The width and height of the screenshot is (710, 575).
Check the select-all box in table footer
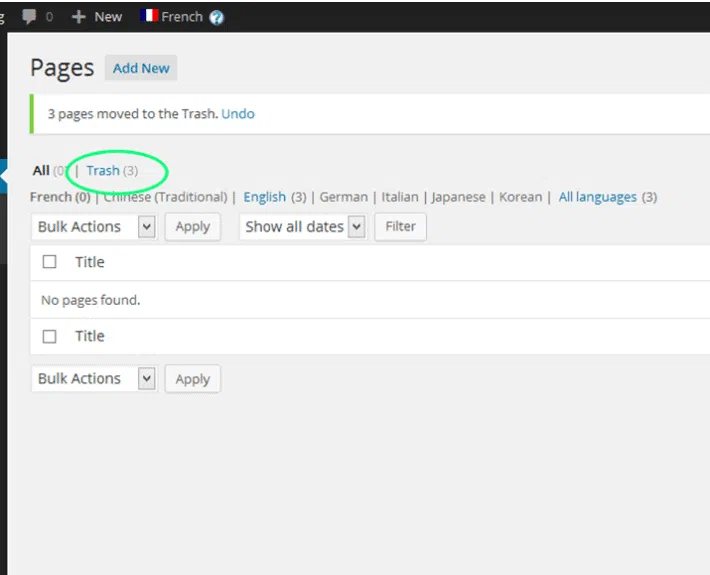pyautogui.click(x=49, y=336)
